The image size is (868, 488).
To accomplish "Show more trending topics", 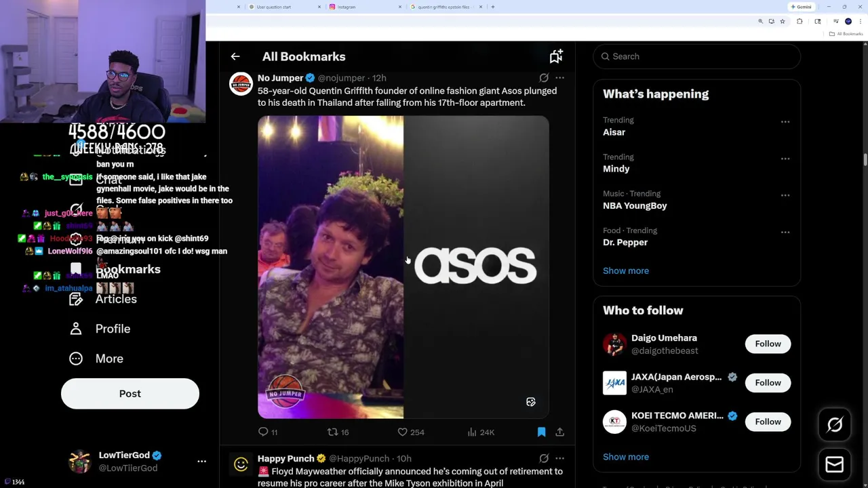I will (x=626, y=271).
